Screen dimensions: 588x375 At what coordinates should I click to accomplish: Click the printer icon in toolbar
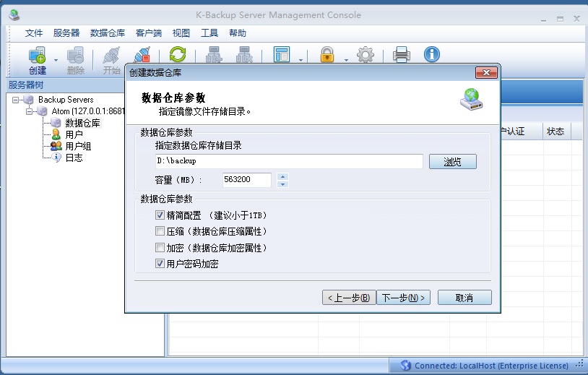(x=401, y=55)
